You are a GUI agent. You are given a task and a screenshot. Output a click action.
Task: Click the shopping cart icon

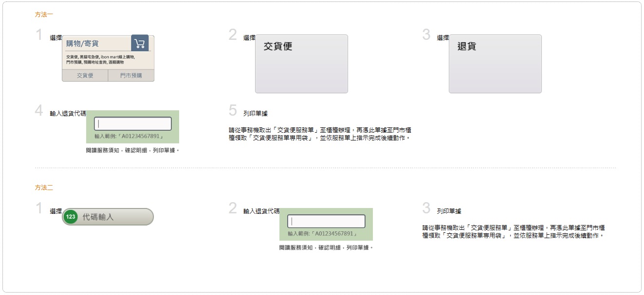tap(140, 43)
